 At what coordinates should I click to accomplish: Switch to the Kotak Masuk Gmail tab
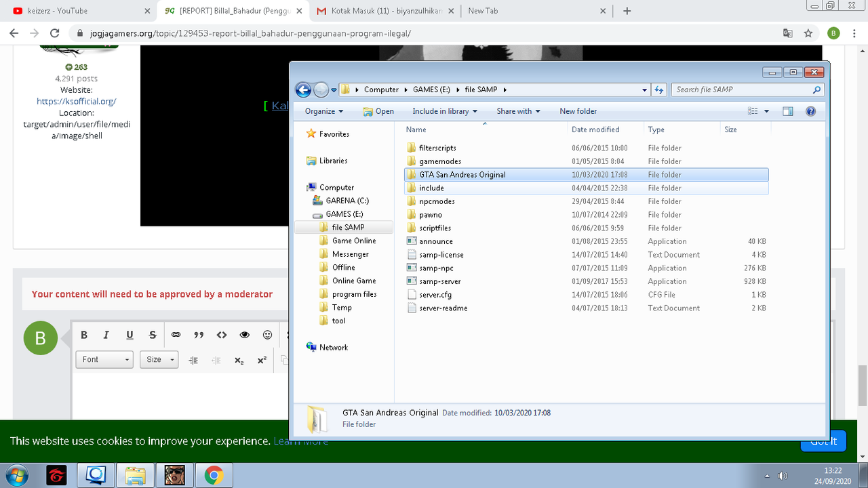(x=384, y=11)
